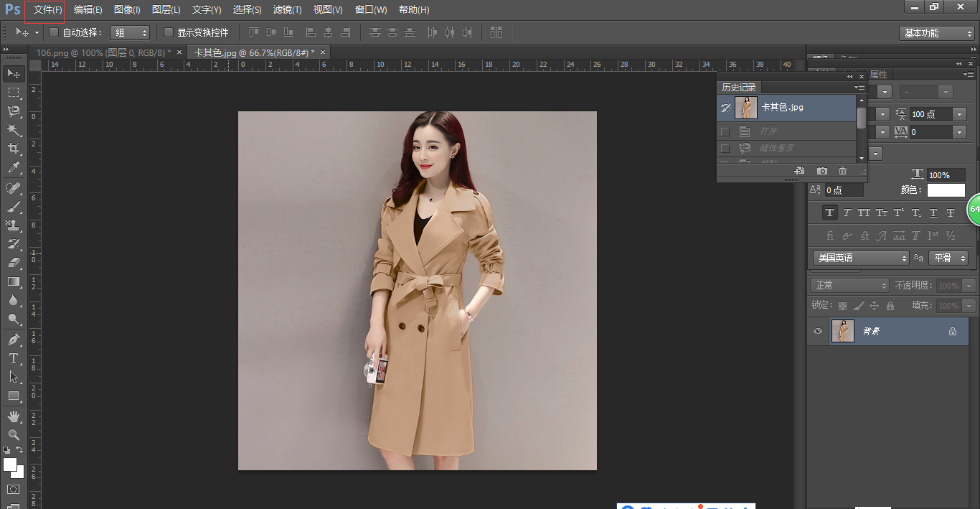Expand the 美国英语 language dropdown
980x509 pixels.
(x=861, y=258)
